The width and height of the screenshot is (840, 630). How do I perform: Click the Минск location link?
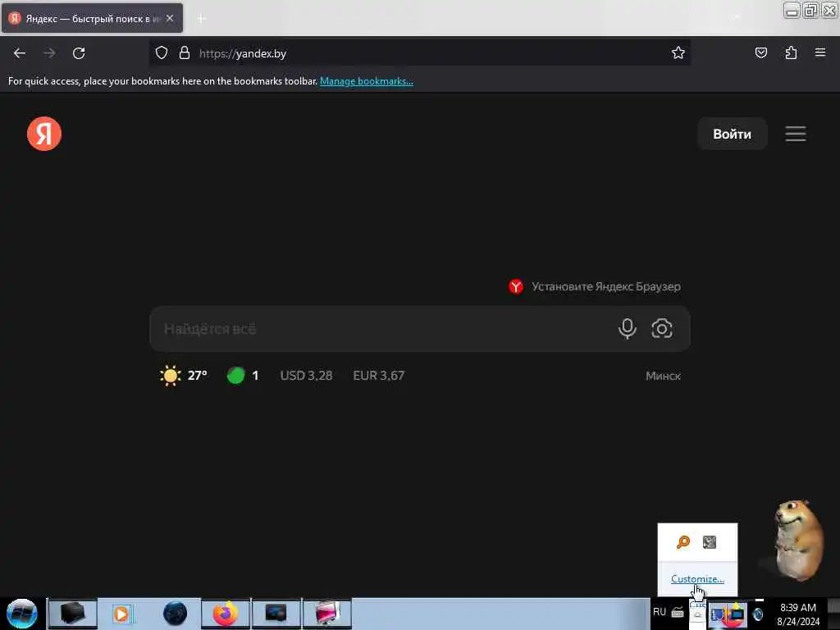coord(663,376)
